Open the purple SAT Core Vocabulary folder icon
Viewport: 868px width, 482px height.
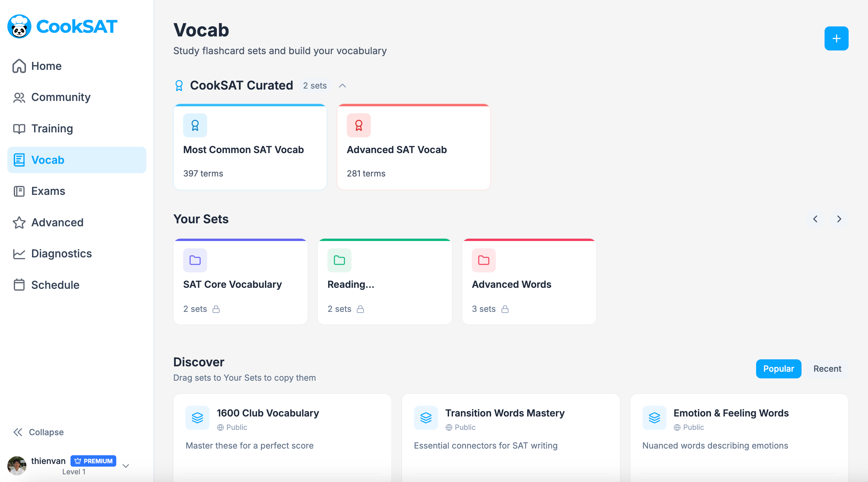(195, 260)
